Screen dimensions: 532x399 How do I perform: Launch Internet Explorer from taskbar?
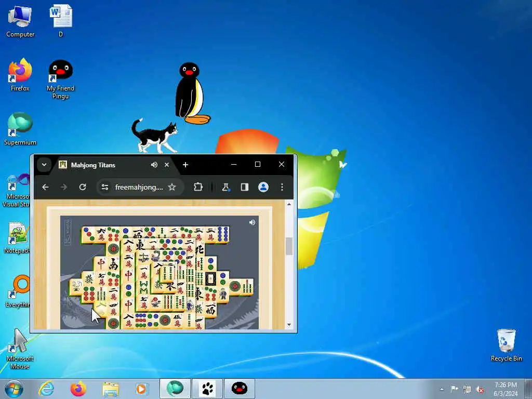[46, 389]
